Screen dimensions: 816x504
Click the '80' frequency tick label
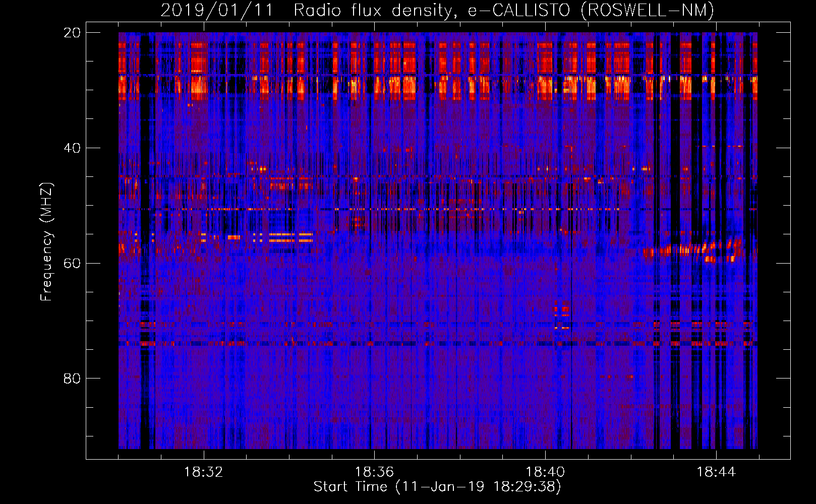[x=72, y=379]
